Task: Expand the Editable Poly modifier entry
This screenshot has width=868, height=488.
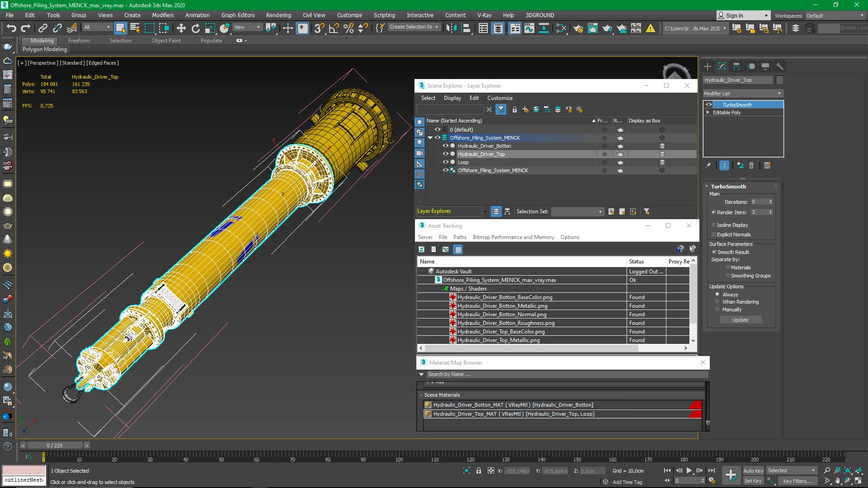Action: (x=708, y=113)
